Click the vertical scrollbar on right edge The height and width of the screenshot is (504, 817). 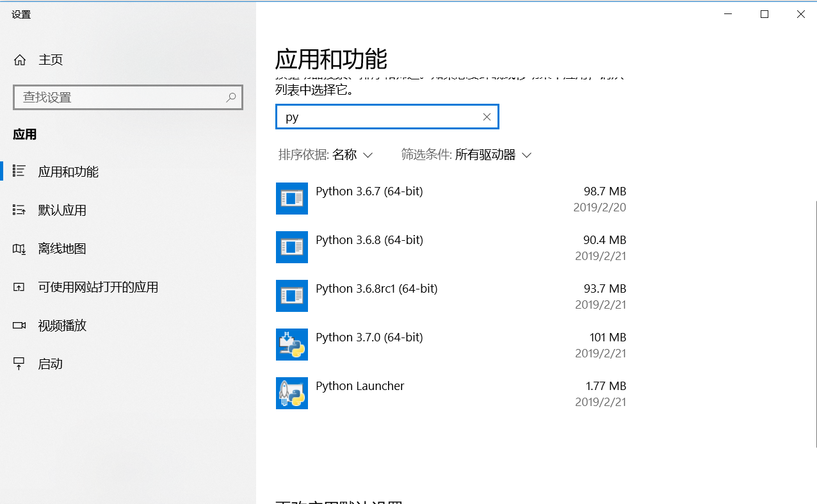815,323
